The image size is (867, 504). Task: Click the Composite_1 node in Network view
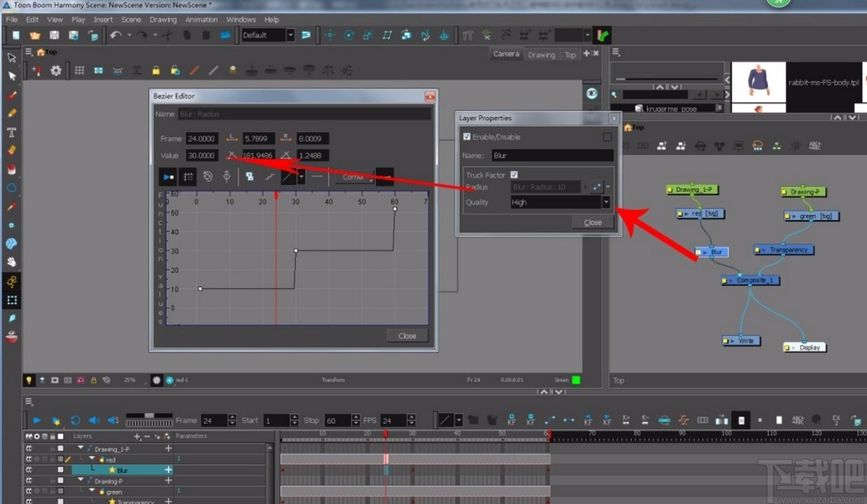tap(752, 280)
